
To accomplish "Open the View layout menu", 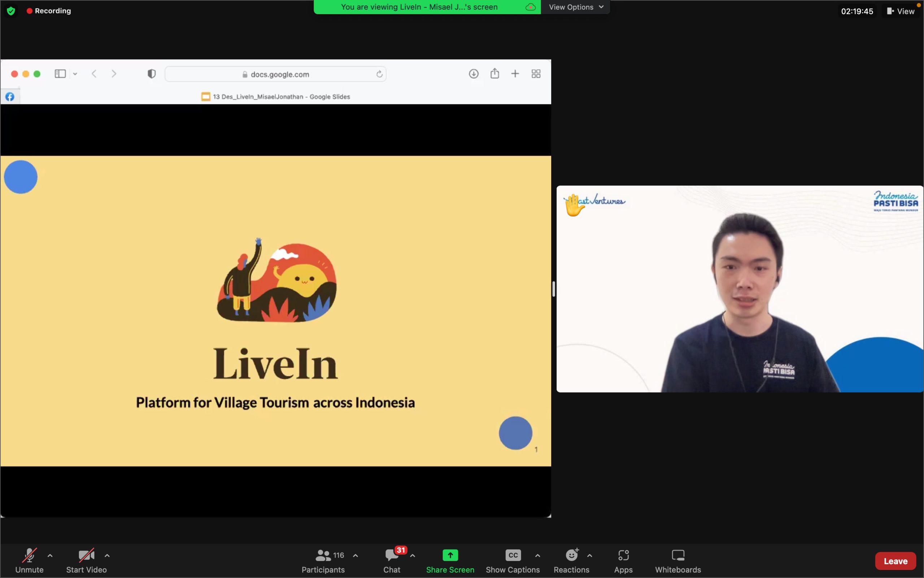I will (901, 11).
